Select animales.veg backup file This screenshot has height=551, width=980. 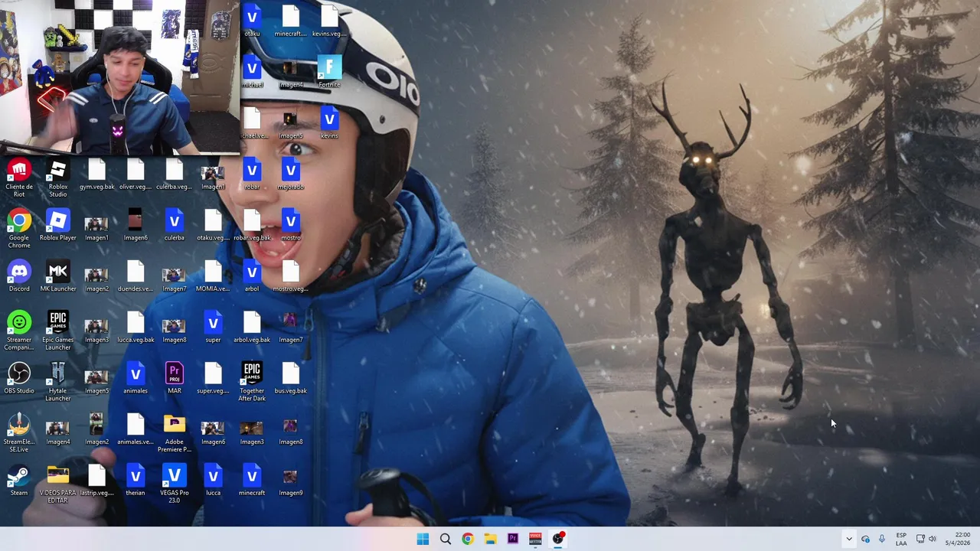[x=136, y=429]
